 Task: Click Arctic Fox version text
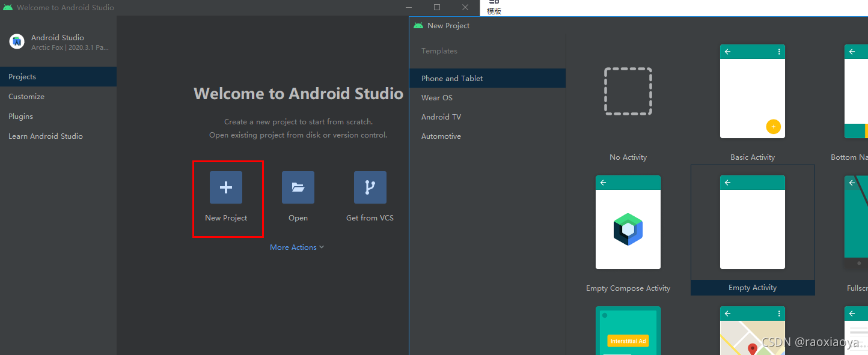click(70, 47)
